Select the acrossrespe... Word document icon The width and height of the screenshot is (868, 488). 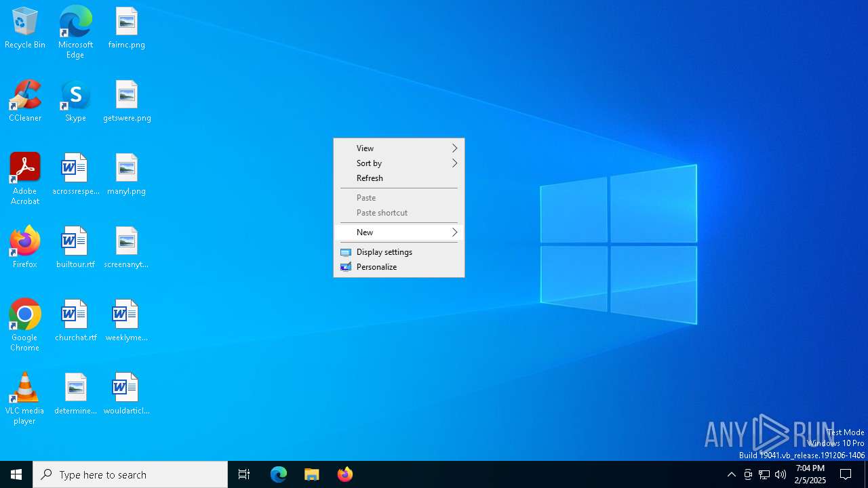[x=75, y=175]
